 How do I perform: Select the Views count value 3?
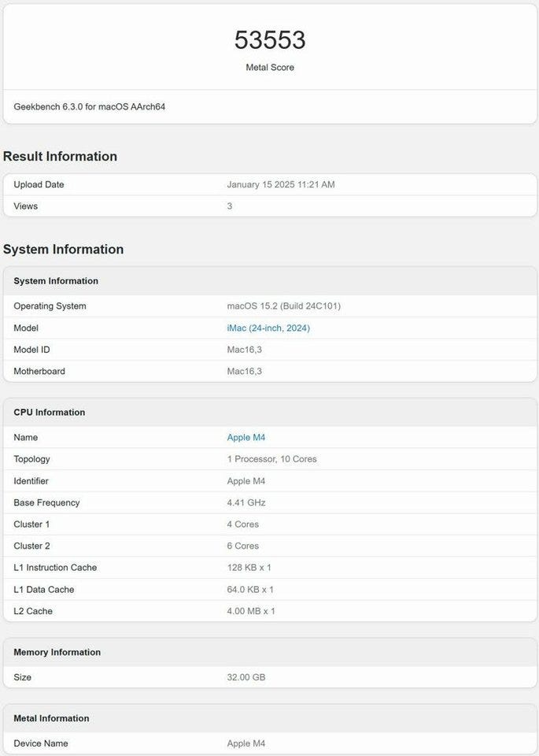point(230,206)
